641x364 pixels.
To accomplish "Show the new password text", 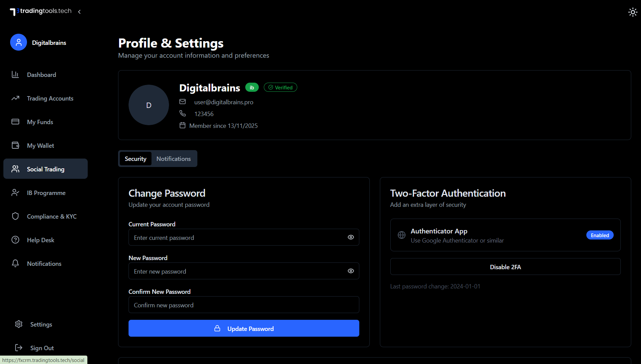I will coord(351,271).
